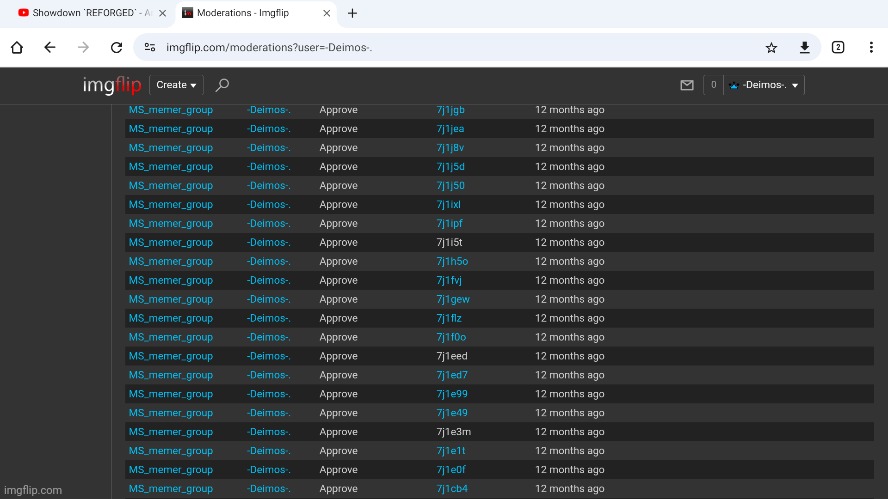The height and width of the screenshot is (499, 888).
Task: Select Approve text in 7j1eed row
Action: (339, 356)
